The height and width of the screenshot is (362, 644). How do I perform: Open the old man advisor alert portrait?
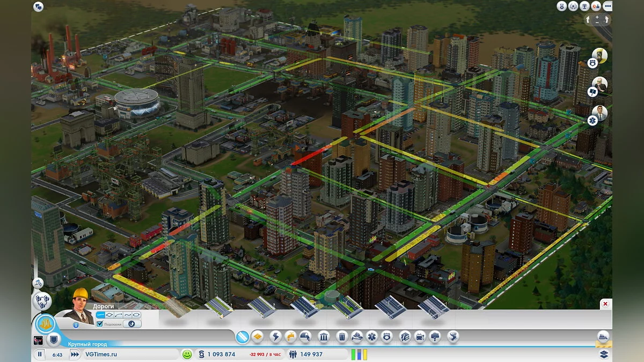(599, 85)
